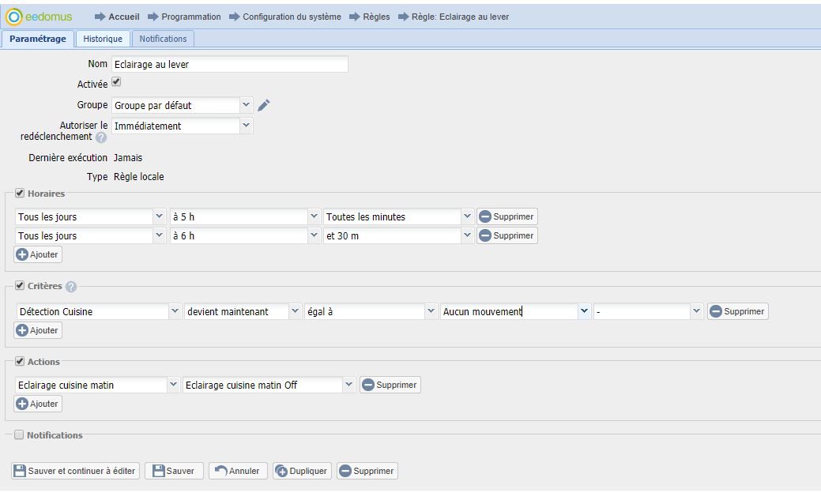Enable the Notifications section checkbox
821x504 pixels.
(x=19, y=435)
